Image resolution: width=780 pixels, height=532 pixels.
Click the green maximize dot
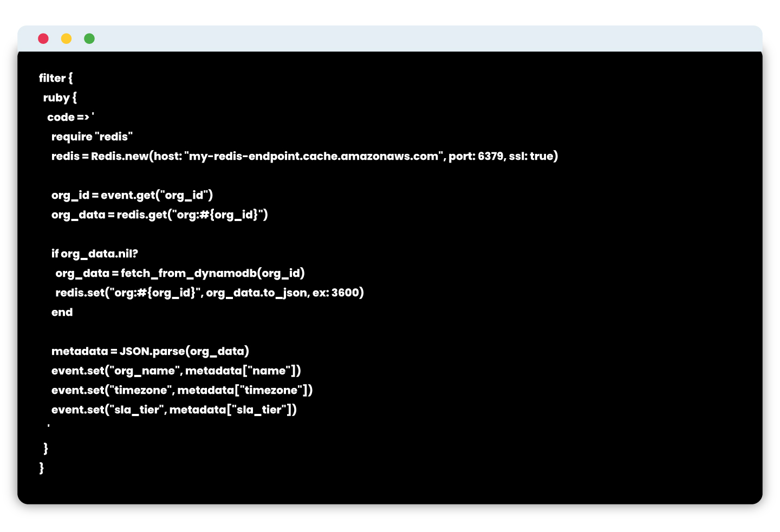(x=89, y=38)
